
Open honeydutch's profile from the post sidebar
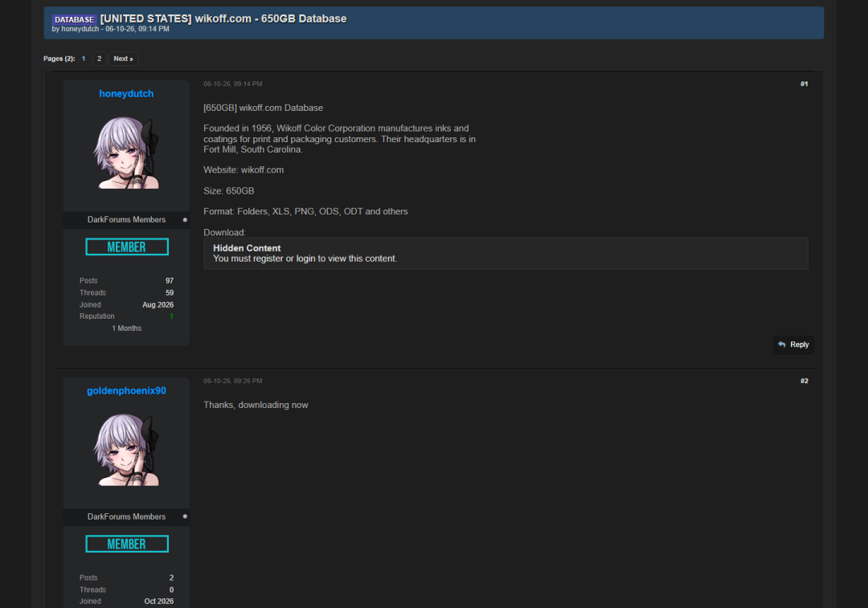pyautogui.click(x=126, y=93)
